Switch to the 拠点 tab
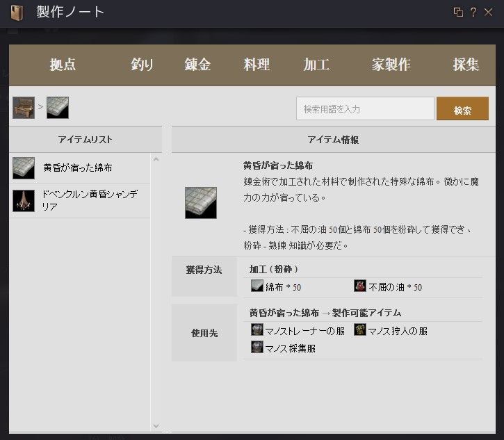The width and height of the screenshot is (504, 440). [x=63, y=65]
